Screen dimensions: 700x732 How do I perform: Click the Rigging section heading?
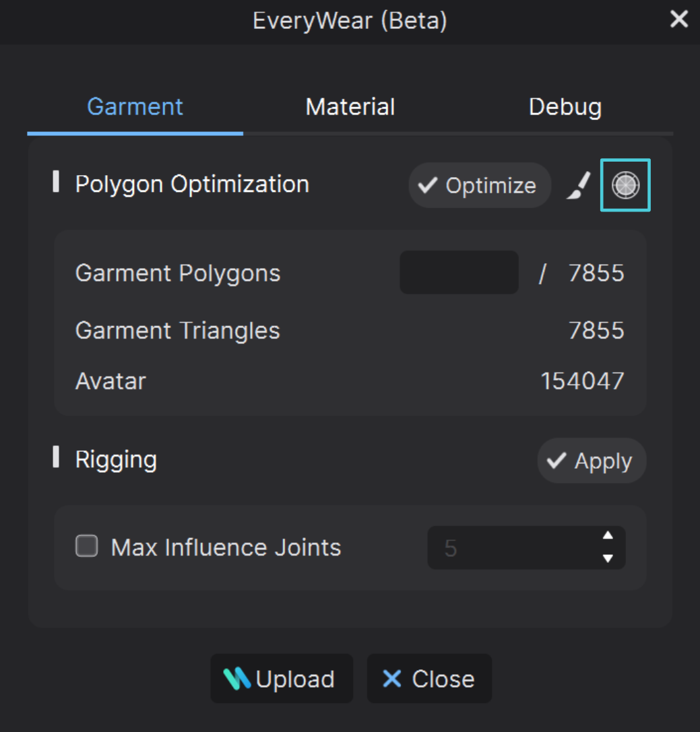tap(116, 459)
